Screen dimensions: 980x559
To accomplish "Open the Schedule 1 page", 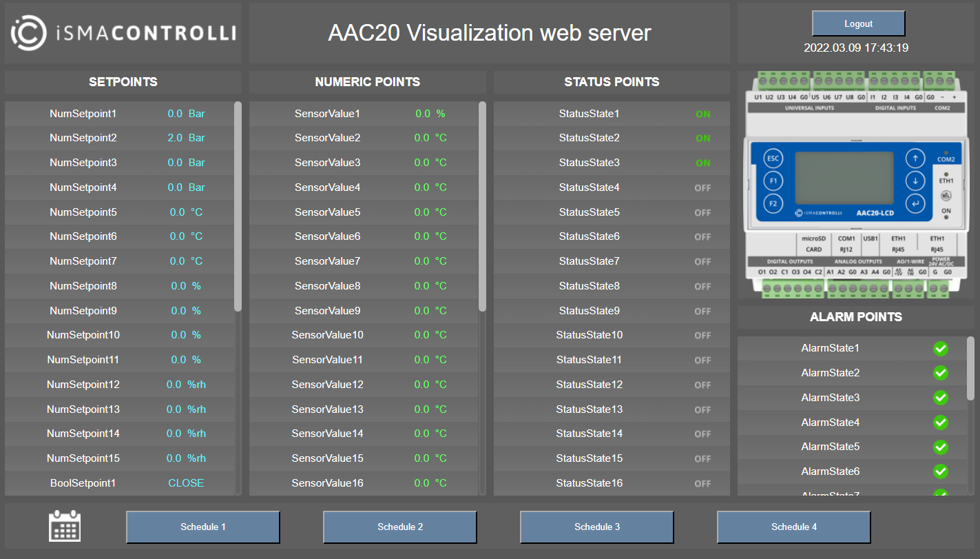I will (x=203, y=527).
